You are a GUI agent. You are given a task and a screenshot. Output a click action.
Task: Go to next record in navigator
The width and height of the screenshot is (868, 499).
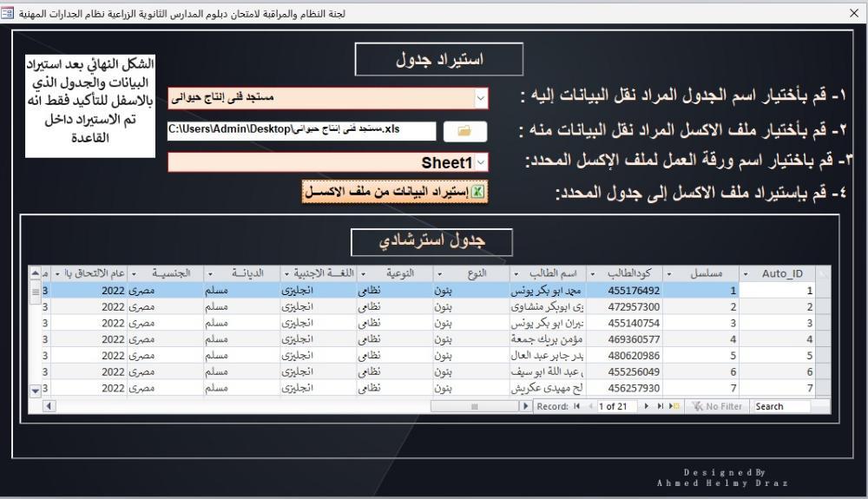tap(646, 406)
